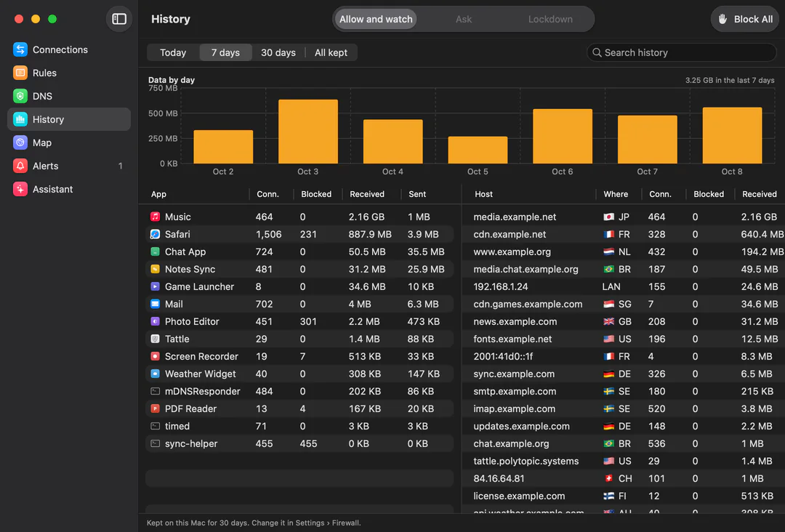Viewport: 785px width, 532px height.
Task: Click the Block All button
Action: pyautogui.click(x=746, y=19)
